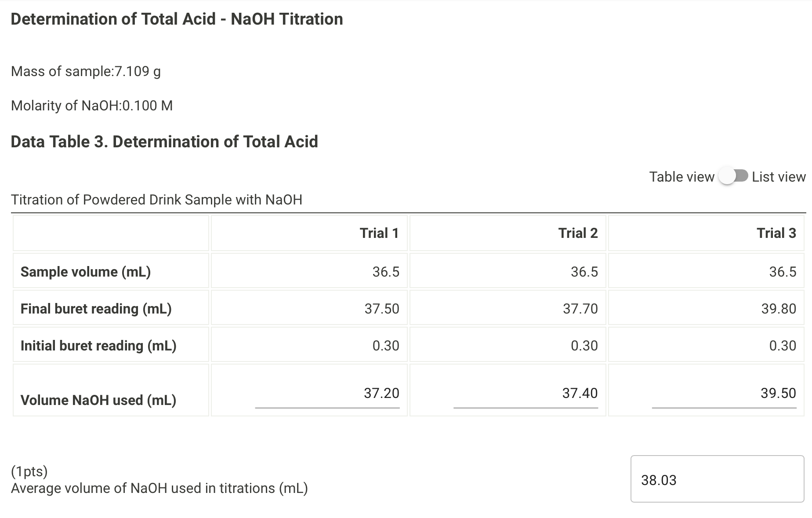Image resolution: width=812 pixels, height=518 pixels.
Task: Select the Trial 1 column header
Action: pos(379,233)
